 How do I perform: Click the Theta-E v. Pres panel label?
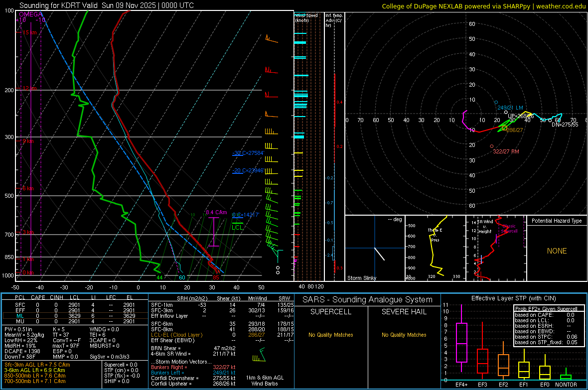435,235
